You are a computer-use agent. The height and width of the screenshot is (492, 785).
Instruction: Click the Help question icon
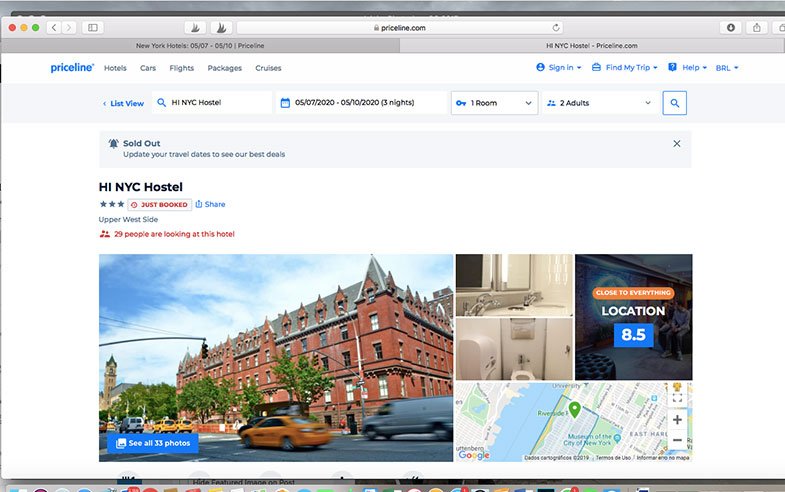672,67
